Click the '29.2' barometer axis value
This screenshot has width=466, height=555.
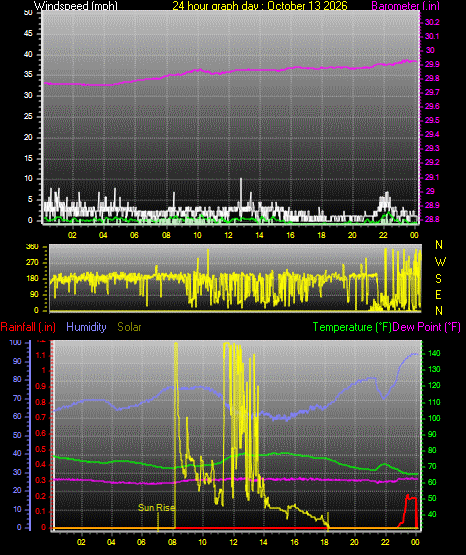coord(432,162)
